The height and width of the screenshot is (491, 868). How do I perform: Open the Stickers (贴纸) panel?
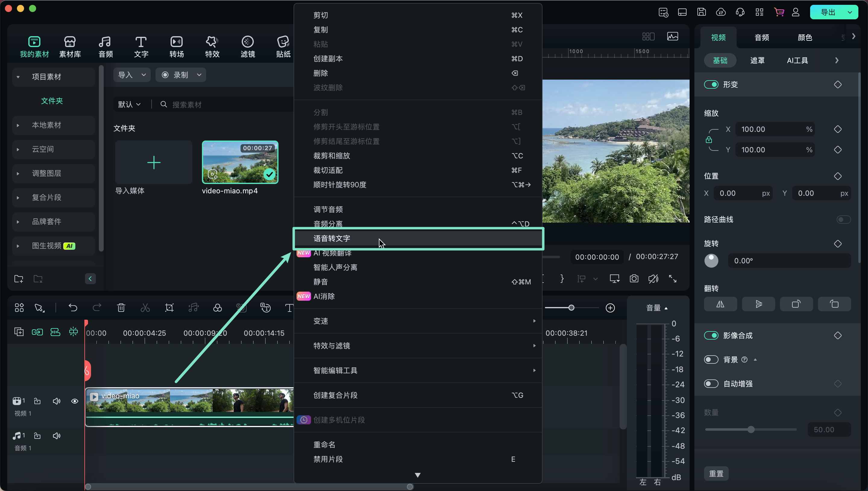(x=283, y=46)
